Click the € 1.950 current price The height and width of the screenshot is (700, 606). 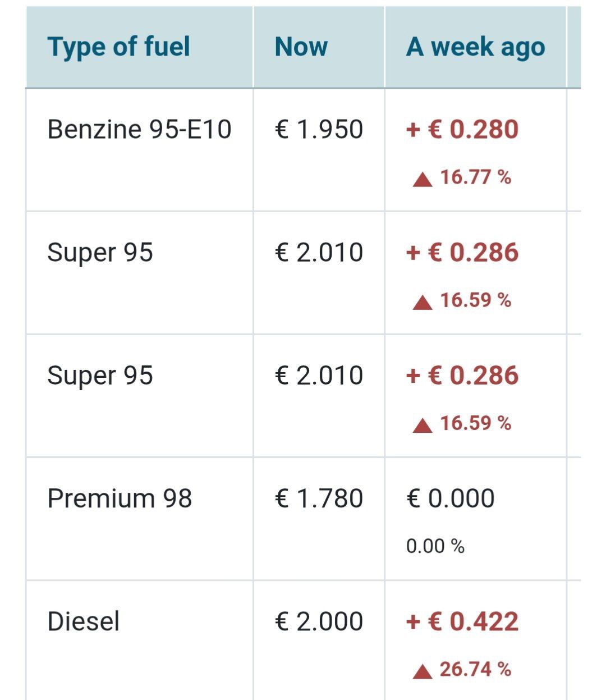click(x=319, y=130)
